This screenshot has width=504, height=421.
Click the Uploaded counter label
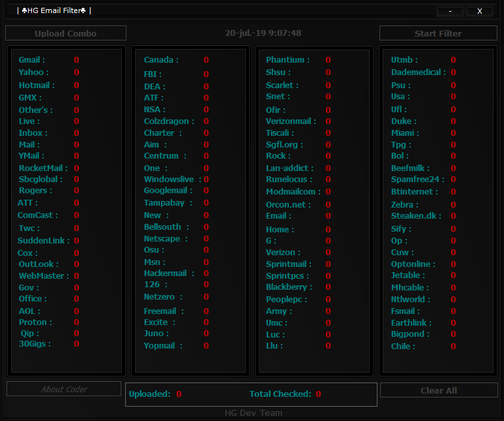[x=149, y=394]
